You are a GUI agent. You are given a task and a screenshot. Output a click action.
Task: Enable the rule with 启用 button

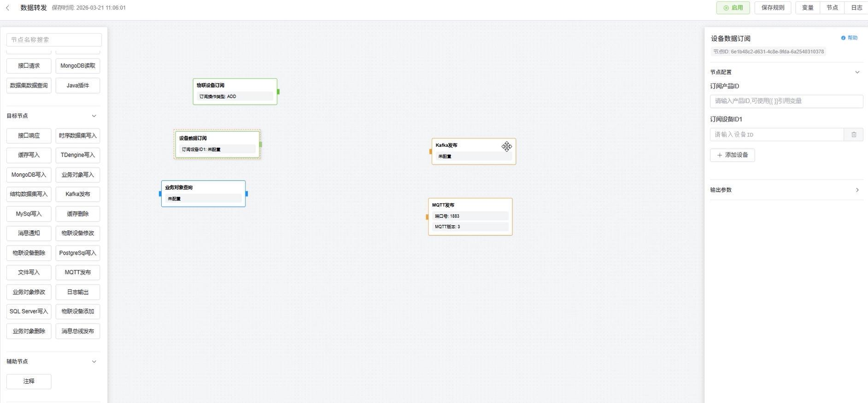pyautogui.click(x=733, y=8)
